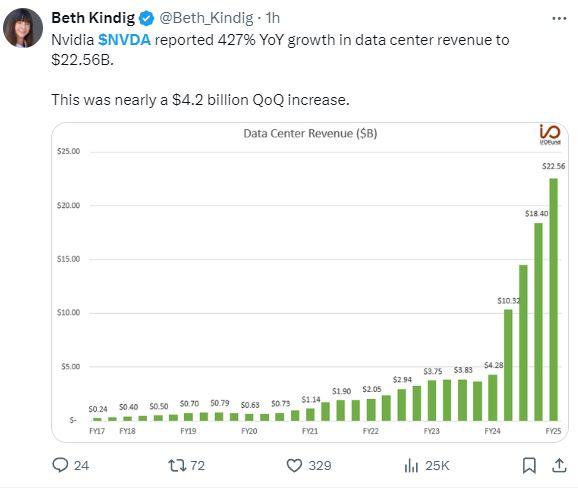Image resolution: width=578 pixels, height=490 pixels.
Task: Open the three-dot more options menu
Action: click(559, 18)
